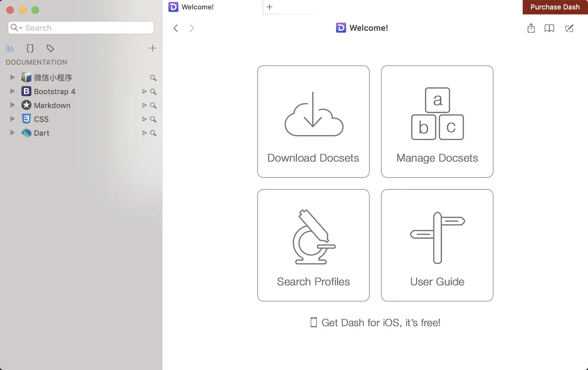Open the Download Docsets card
Image resolution: width=588 pixels, height=370 pixels.
click(x=313, y=121)
